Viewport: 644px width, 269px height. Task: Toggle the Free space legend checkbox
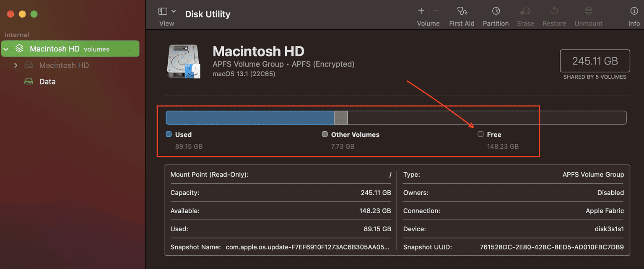coord(480,134)
